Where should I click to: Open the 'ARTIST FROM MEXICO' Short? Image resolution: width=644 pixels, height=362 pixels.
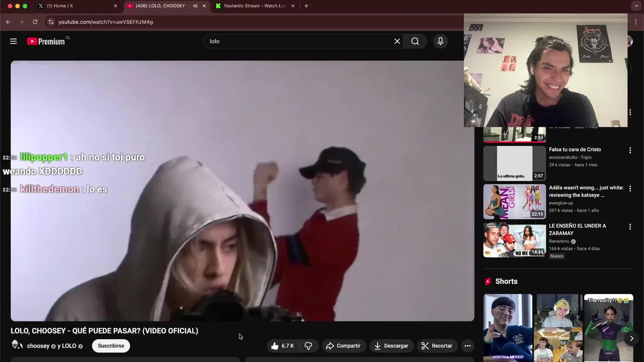click(x=508, y=328)
